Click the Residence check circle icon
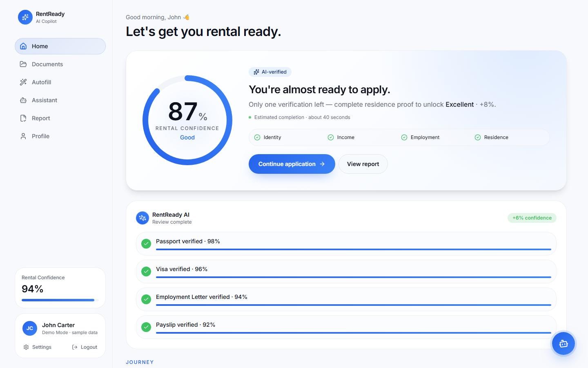This screenshot has width=588, height=368. pyautogui.click(x=478, y=137)
